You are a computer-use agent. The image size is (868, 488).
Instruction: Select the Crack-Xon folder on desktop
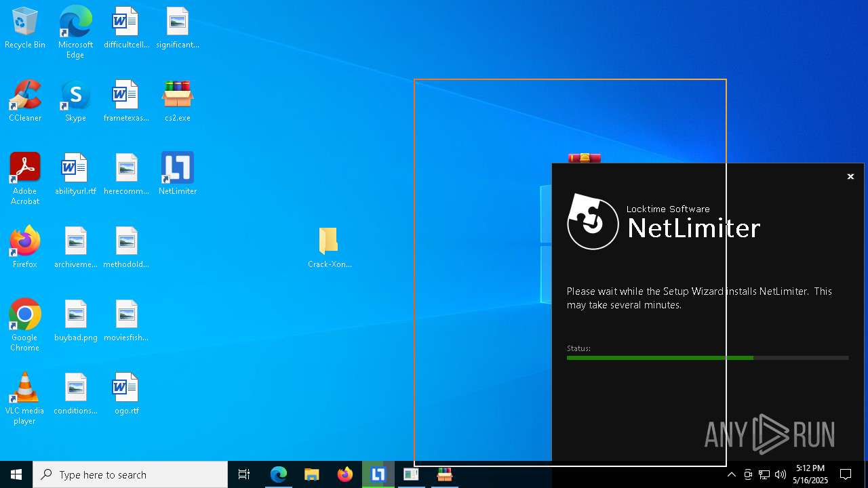(330, 248)
